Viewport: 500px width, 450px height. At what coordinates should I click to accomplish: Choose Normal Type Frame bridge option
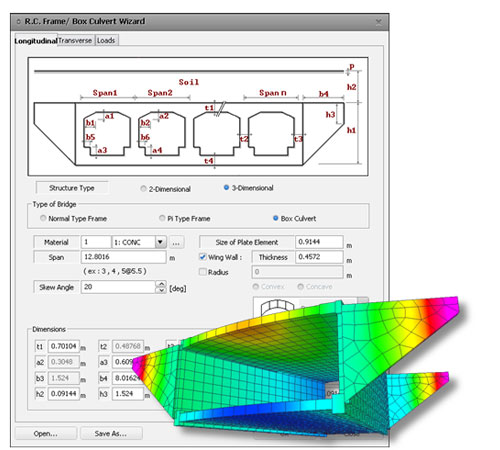pos(43,218)
